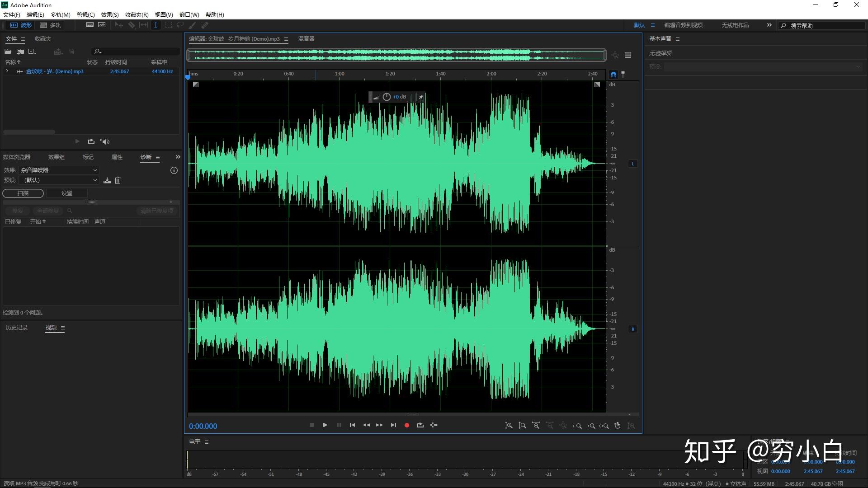
Task: Select the Spot Healing Brush tool
Action: [x=205, y=25]
